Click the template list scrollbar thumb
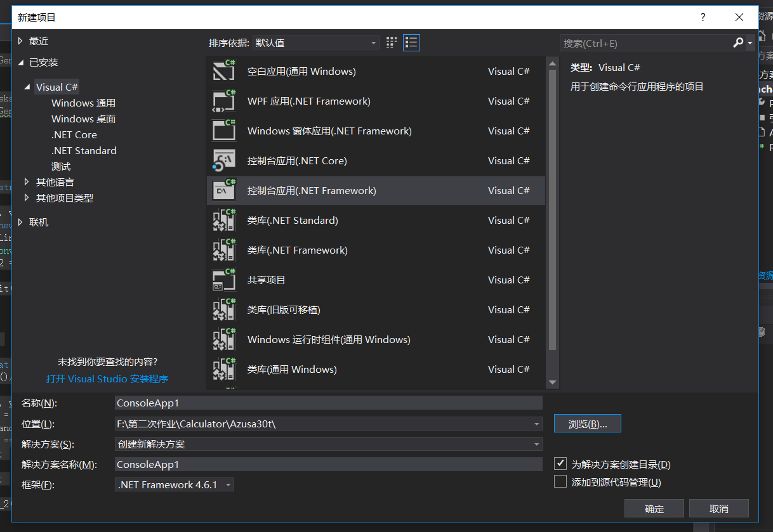 point(552,209)
